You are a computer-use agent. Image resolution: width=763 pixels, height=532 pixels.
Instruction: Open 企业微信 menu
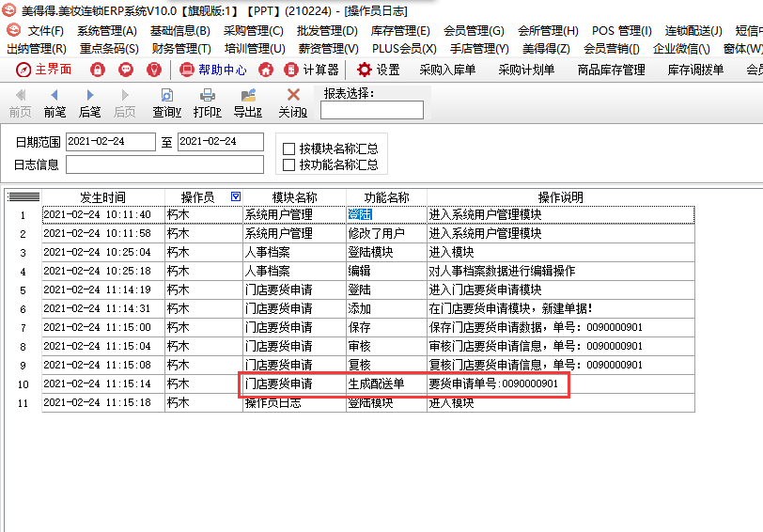(681, 49)
